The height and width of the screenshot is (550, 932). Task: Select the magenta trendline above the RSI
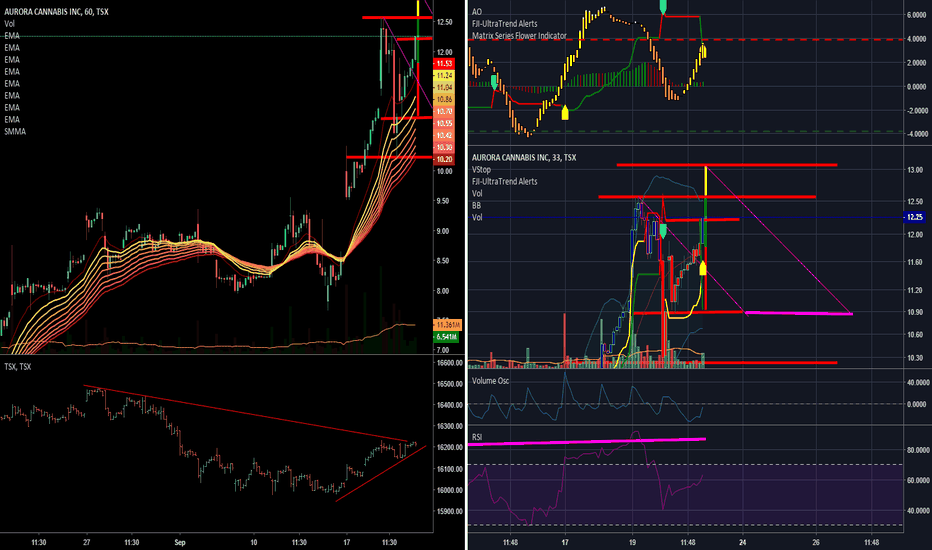(587, 442)
